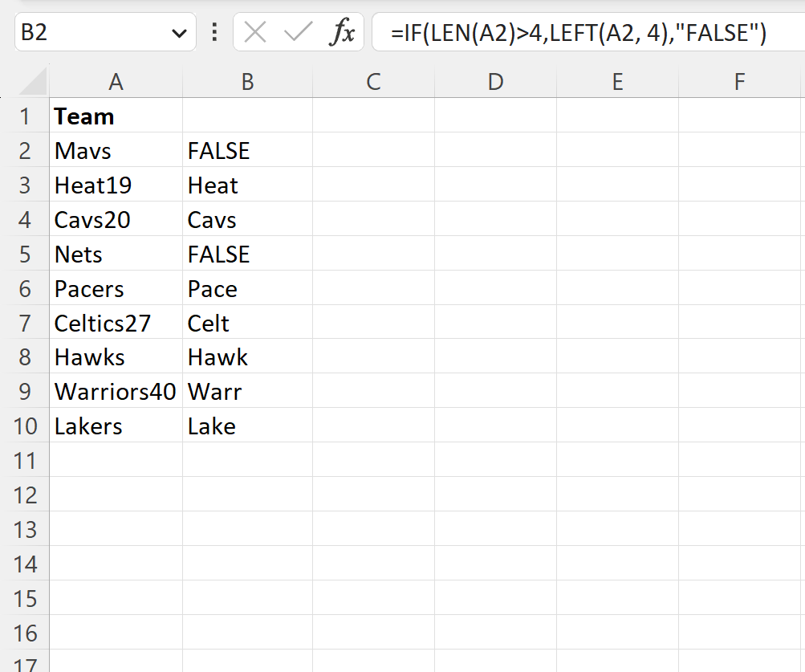This screenshot has height=672, width=805.
Task: Select the Celtics27 cell
Action: (x=116, y=322)
